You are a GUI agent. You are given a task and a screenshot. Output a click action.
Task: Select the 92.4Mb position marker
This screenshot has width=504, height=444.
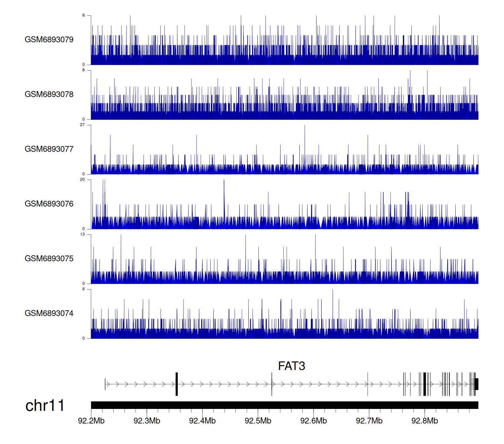click(x=202, y=421)
